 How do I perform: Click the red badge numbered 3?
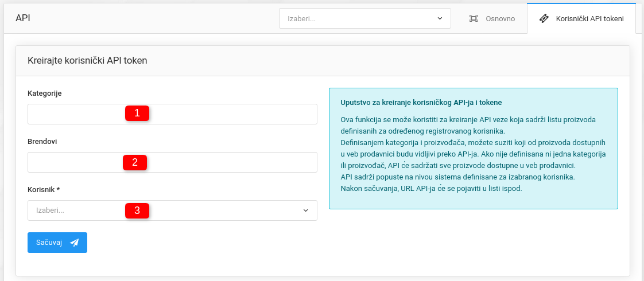click(x=137, y=210)
